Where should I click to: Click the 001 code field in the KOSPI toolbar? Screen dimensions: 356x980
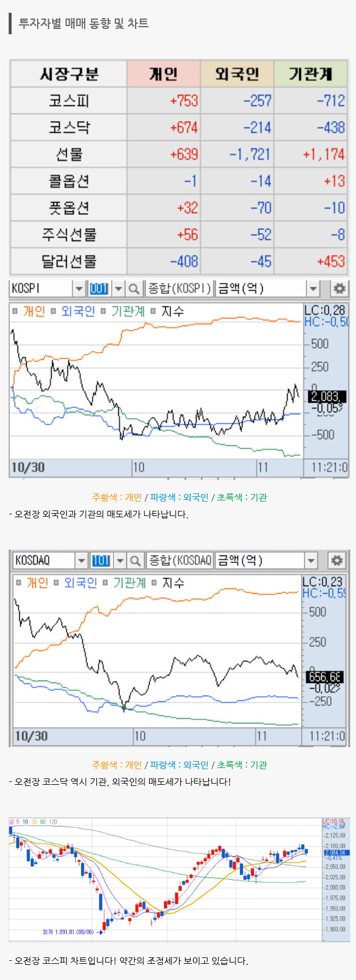point(99,288)
